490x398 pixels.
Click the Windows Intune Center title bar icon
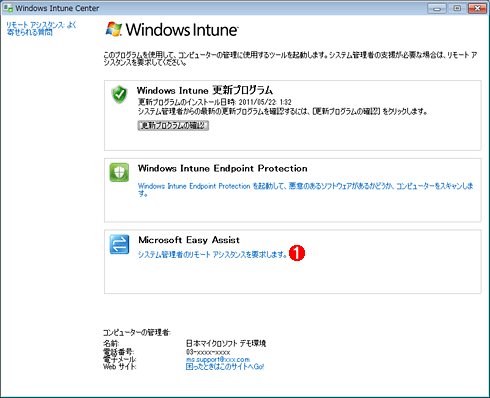point(8,8)
